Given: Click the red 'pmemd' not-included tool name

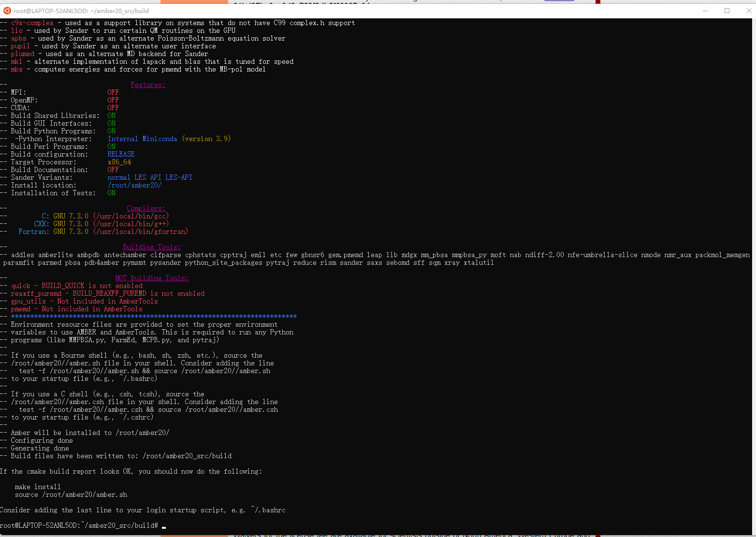Looking at the screenshot, I should click(21, 309).
